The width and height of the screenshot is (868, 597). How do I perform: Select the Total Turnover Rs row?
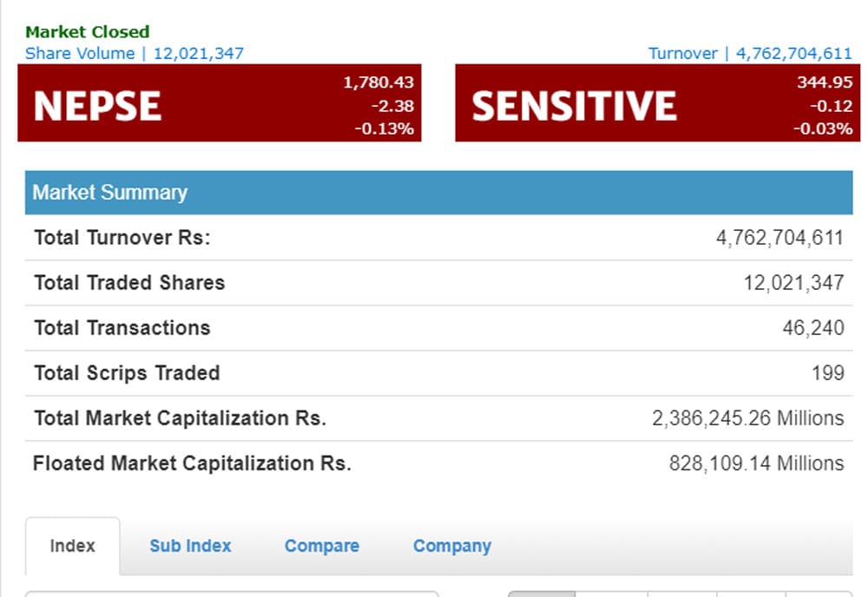(x=438, y=238)
